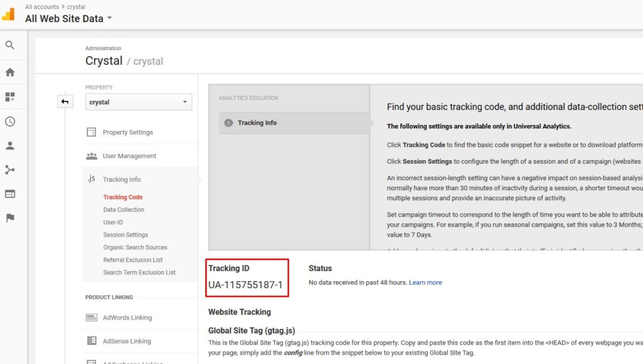Screen dimensions: 643x364
Task: Open the crystal property dropdown
Action: 139,102
